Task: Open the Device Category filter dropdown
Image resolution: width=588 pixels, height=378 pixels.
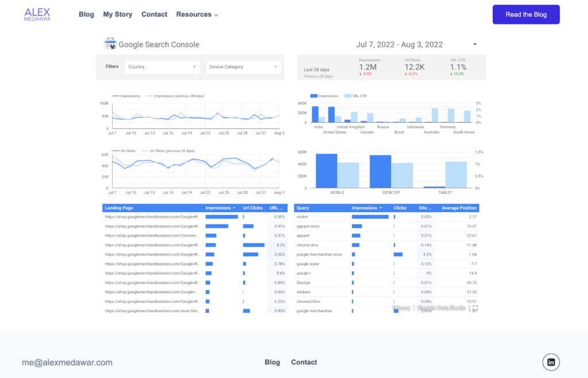Action: click(x=243, y=67)
